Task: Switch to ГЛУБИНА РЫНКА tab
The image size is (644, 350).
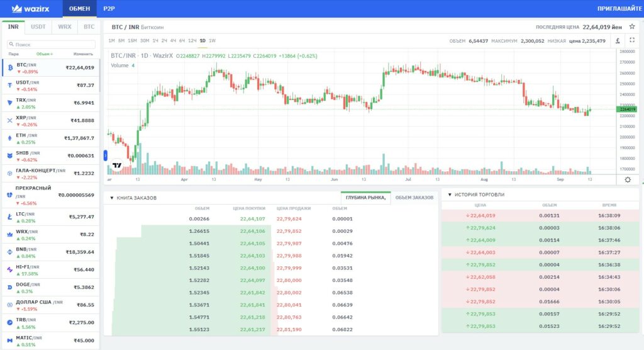Action: pyautogui.click(x=365, y=198)
